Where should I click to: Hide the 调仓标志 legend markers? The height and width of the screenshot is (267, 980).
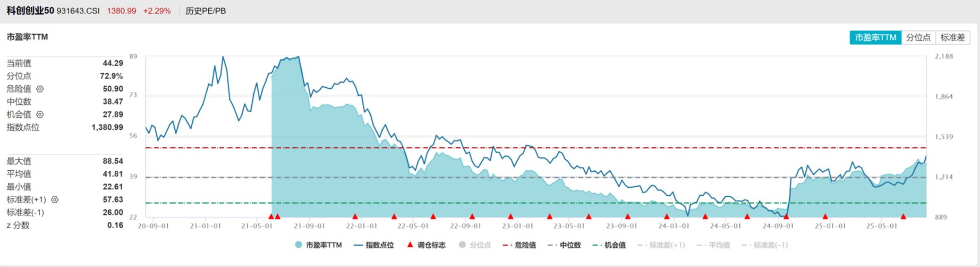pos(425,245)
